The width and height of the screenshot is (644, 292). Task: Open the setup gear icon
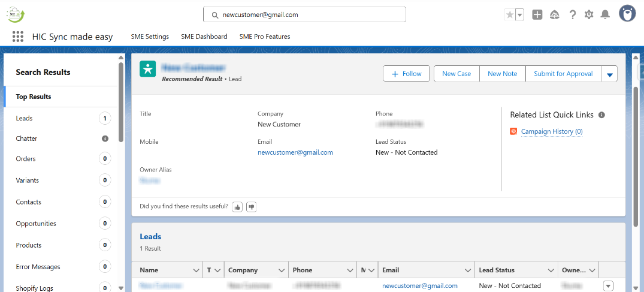tap(589, 15)
